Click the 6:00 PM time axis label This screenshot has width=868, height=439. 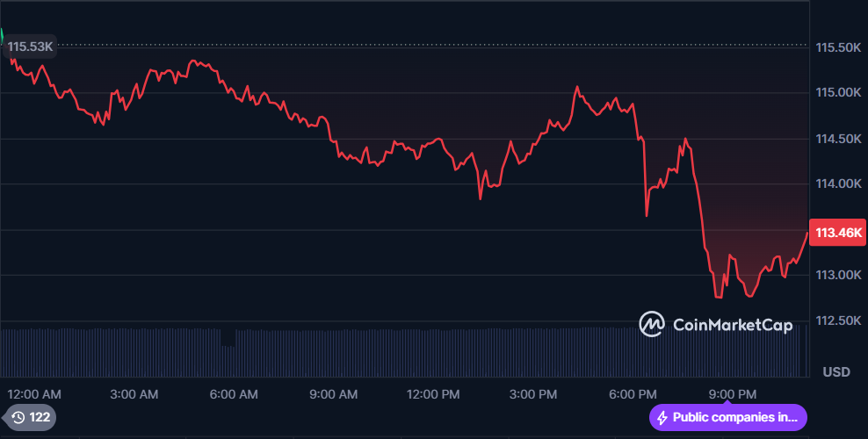pyautogui.click(x=633, y=394)
